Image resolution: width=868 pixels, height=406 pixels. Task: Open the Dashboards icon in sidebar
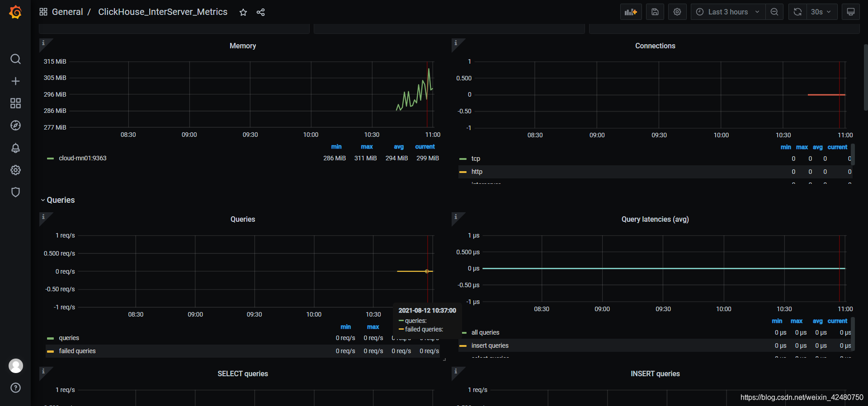click(x=15, y=103)
